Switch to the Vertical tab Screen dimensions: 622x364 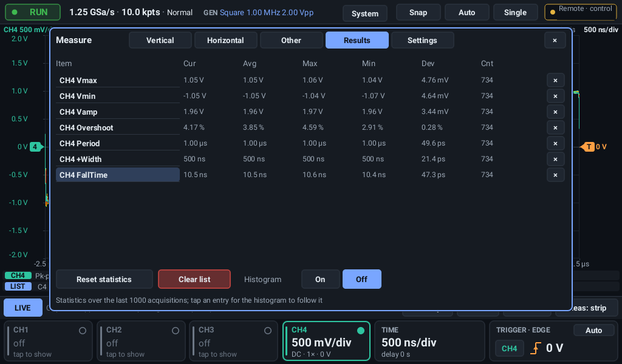tap(160, 41)
